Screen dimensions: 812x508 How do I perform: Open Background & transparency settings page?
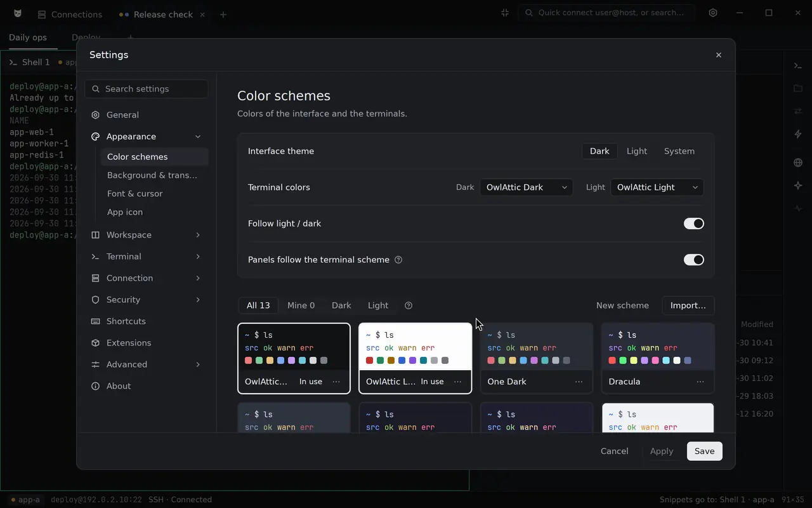tap(154, 175)
